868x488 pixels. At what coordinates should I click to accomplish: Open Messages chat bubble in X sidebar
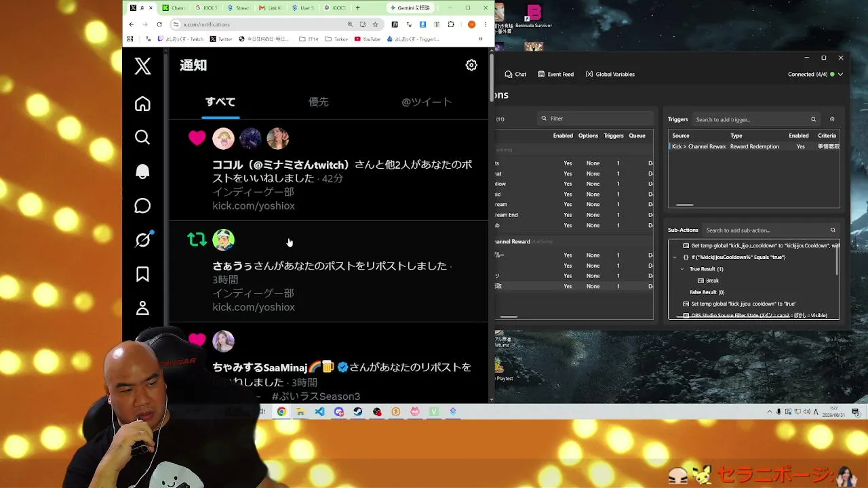coord(142,205)
